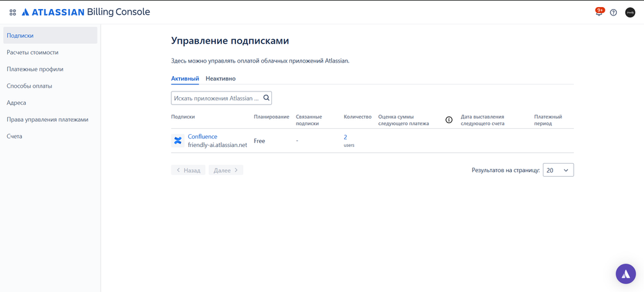644x292 pixels.
Task: Open the Confluence subscription link
Action: point(202,137)
